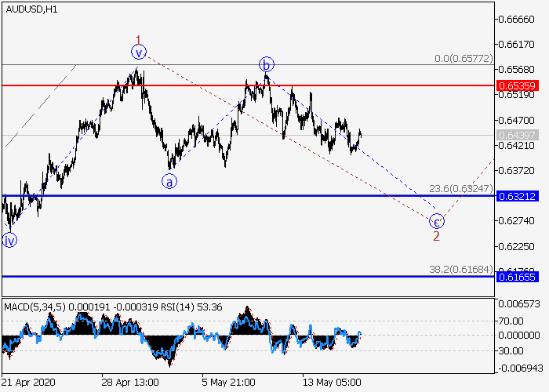The height and width of the screenshot is (392, 549).
Task: Click the 23.6(0.63247) Fibonacci level label
Action: click(x=461, y=189)
